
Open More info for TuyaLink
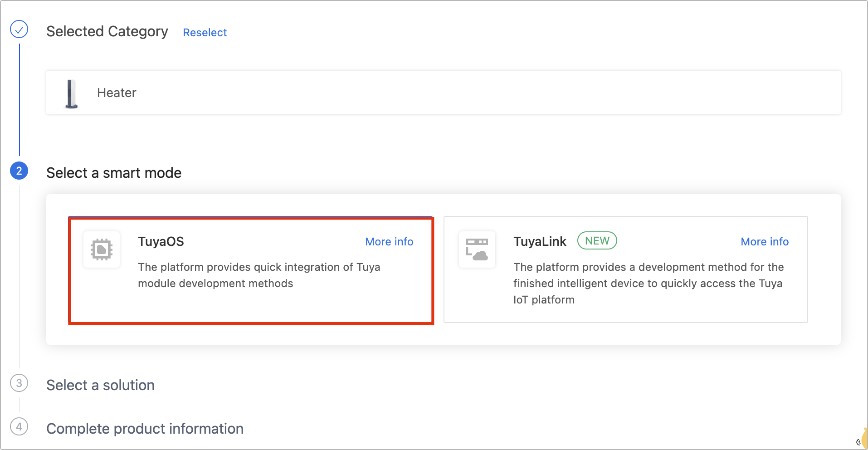[x=765, y=242]
